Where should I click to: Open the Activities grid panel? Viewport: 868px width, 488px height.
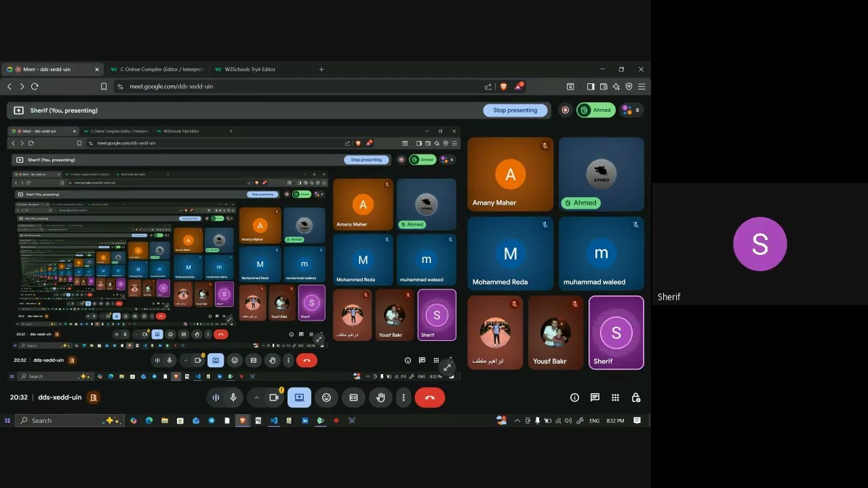pos(615,398)
